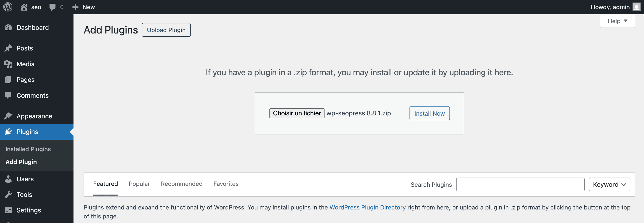Screen dimensions: 644x223
Task: Focus the Search Plugins input field
Action: coord(520,184)
